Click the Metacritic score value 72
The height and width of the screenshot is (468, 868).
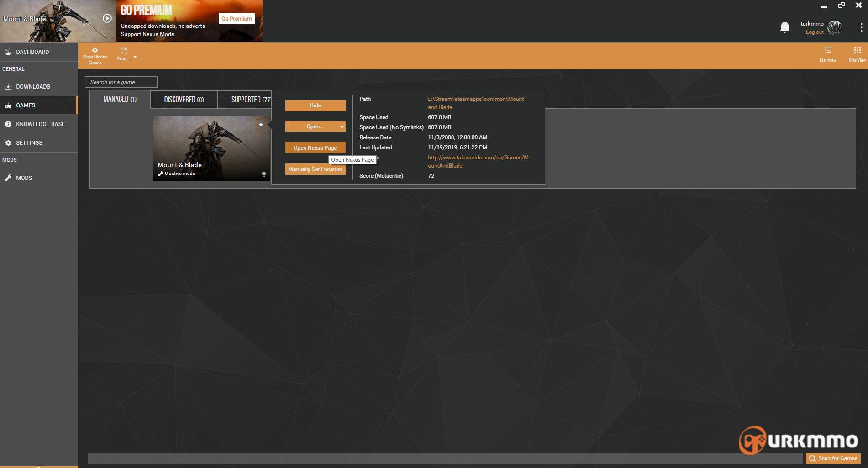click(x=431, y=176)
